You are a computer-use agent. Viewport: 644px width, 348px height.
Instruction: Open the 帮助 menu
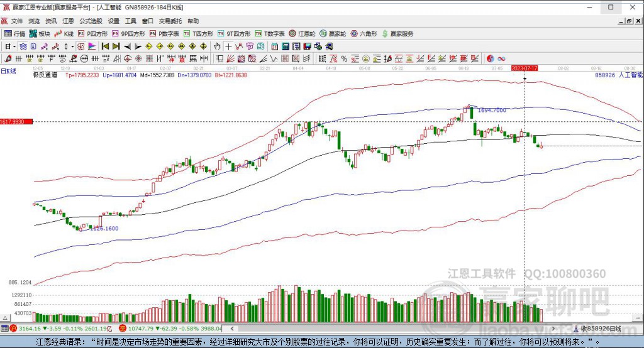point(193,21)
